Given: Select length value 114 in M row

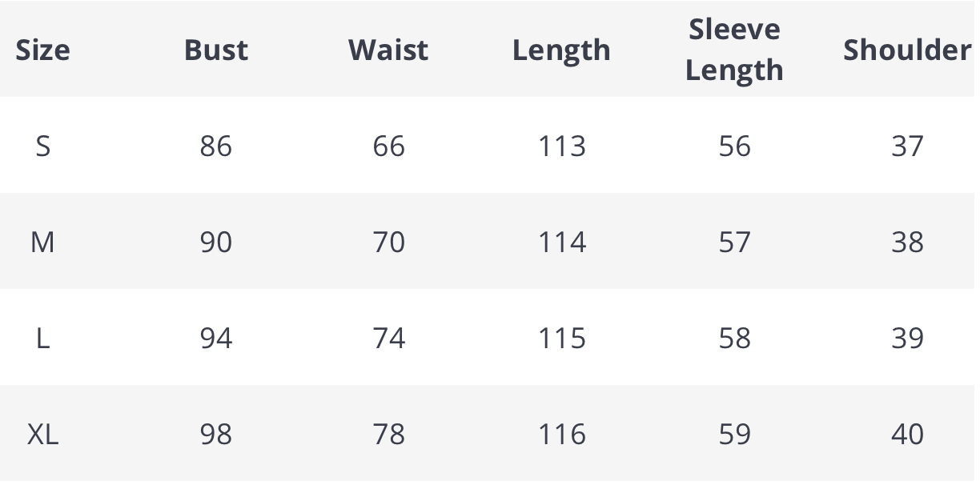Looking at the screenshot, I should pos(562,242).
